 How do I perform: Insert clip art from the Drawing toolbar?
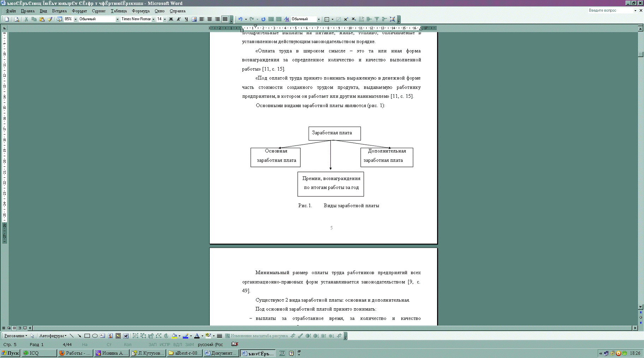(x=111, y=336)
